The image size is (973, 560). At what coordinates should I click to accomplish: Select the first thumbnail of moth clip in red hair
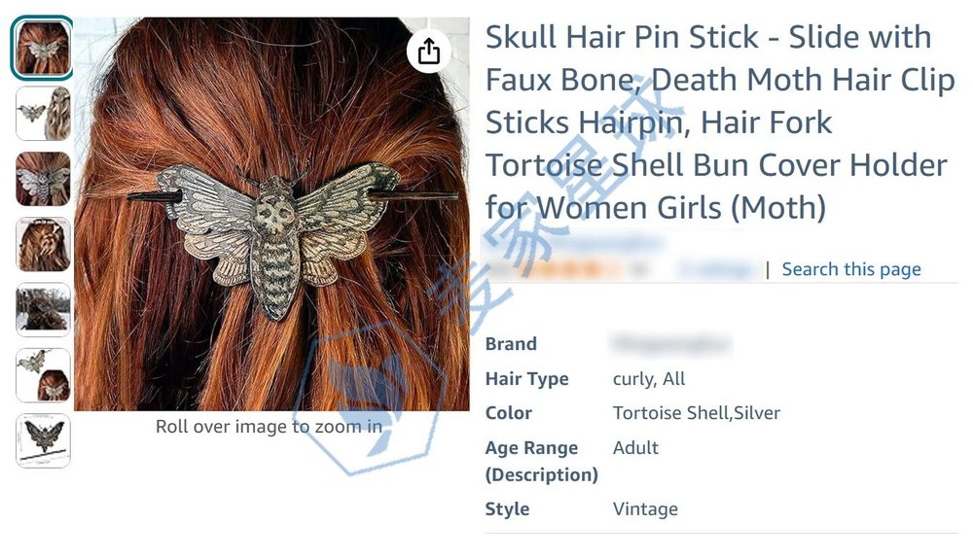(43, 49)
